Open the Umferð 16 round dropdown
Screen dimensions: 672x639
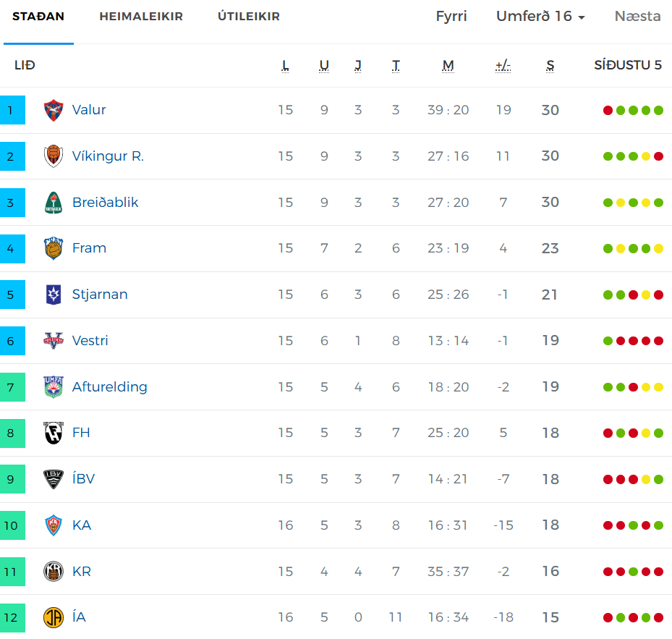(x=540, y=17)
